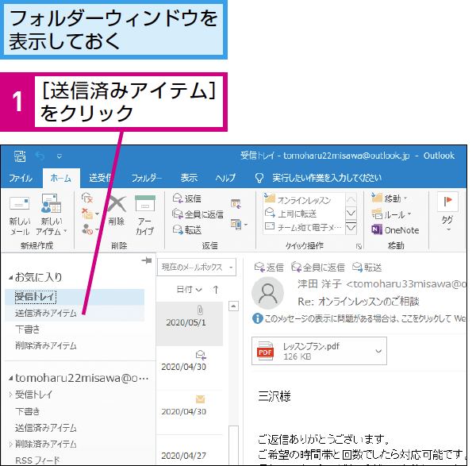
Task: Click the Quick Steps gallery scroll-up arrow
Action: point(351,199)
